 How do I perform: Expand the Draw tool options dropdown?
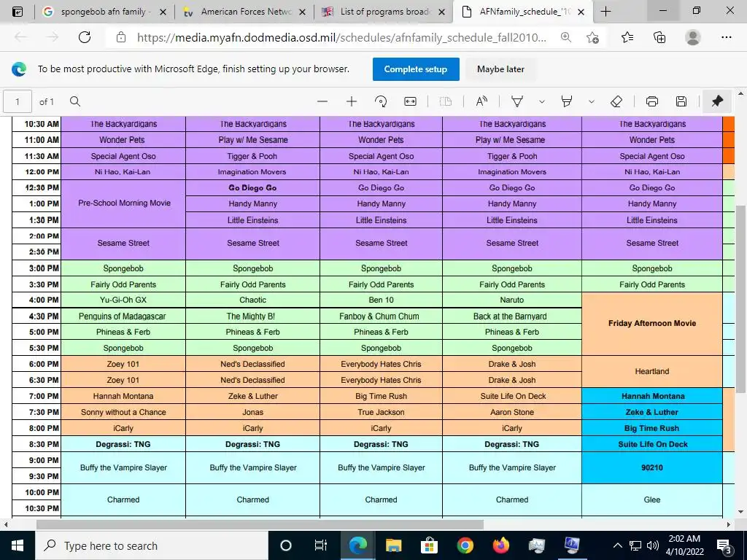[x=542, y=101]
